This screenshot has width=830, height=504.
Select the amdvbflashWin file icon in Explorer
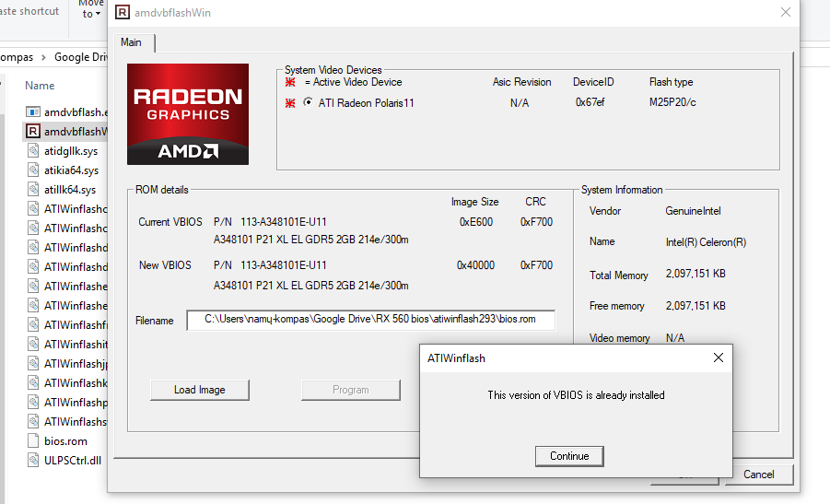[33, 131]
